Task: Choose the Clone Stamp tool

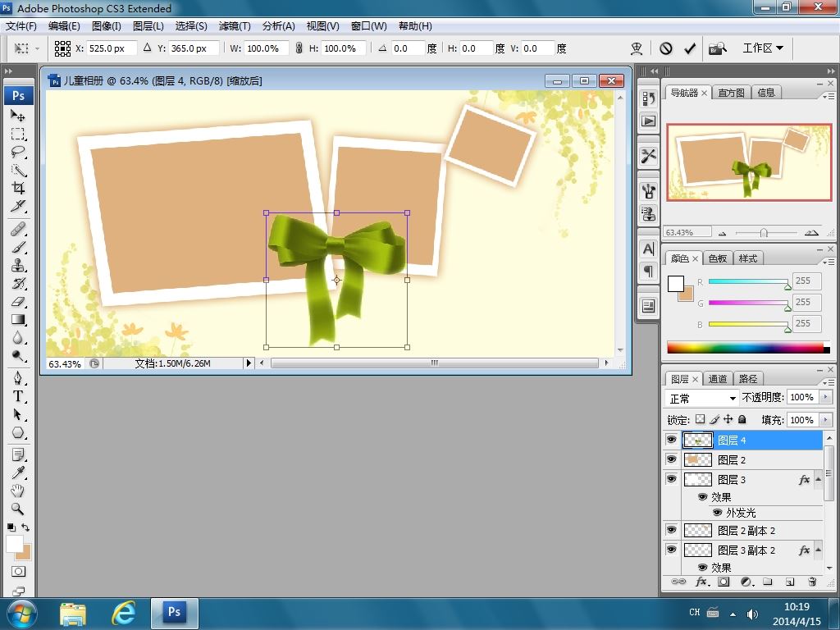Action: coord(18,265)
